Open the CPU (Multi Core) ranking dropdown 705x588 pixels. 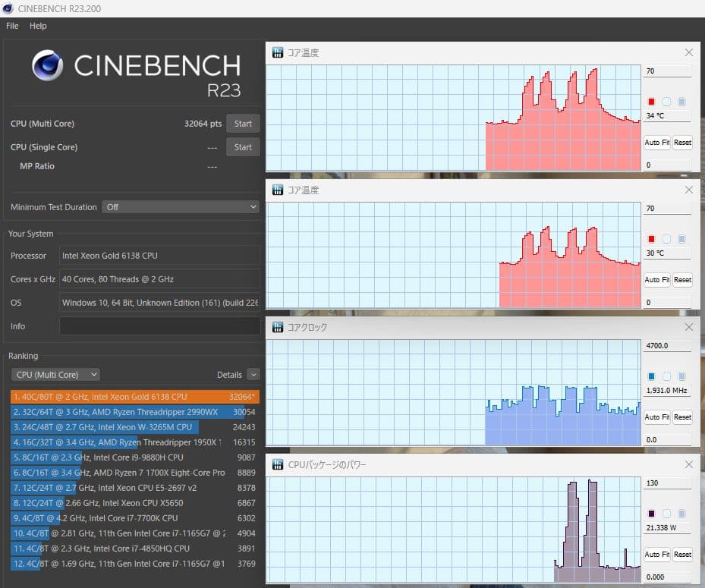(x=55, y=374)
